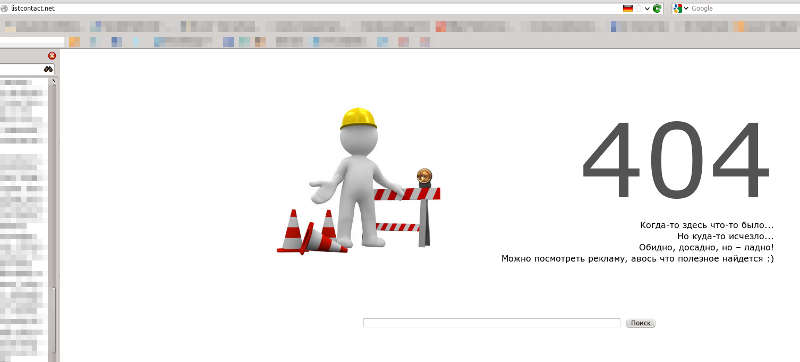
Task: Click the sidebar scrollbar up arrow
Action: pyautogui.click(x=53, y=82)
